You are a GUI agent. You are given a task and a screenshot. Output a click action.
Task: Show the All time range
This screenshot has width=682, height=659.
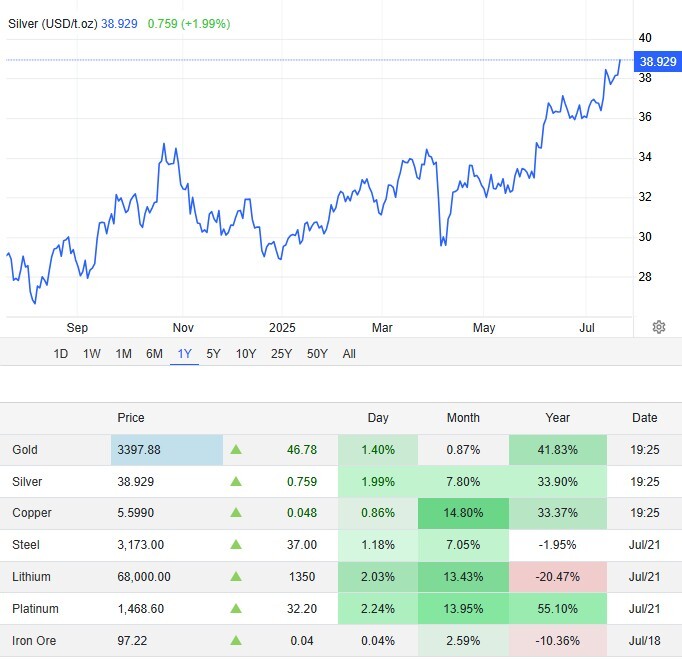pyautogui.click(x=349, y=354)
